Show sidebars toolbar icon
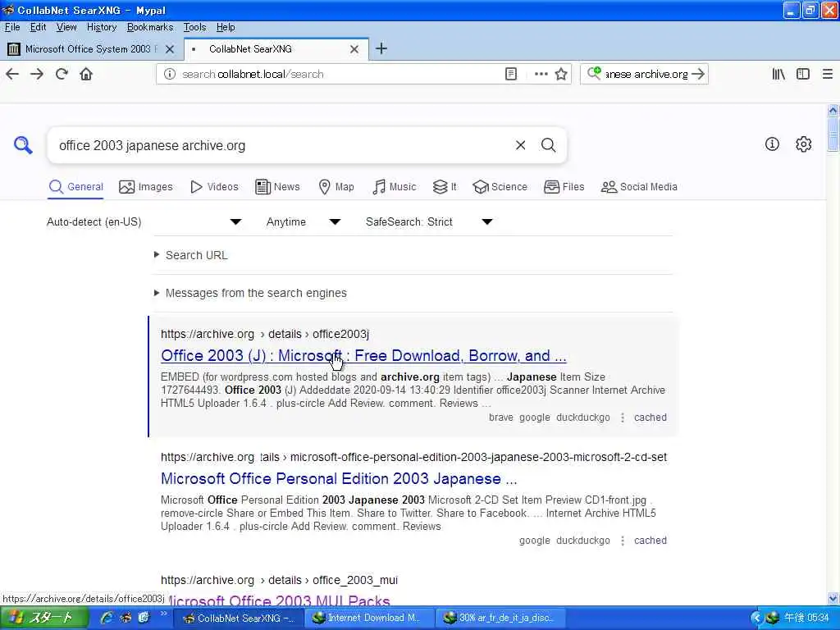Screen dimensions: 840x630 [802, 74]
